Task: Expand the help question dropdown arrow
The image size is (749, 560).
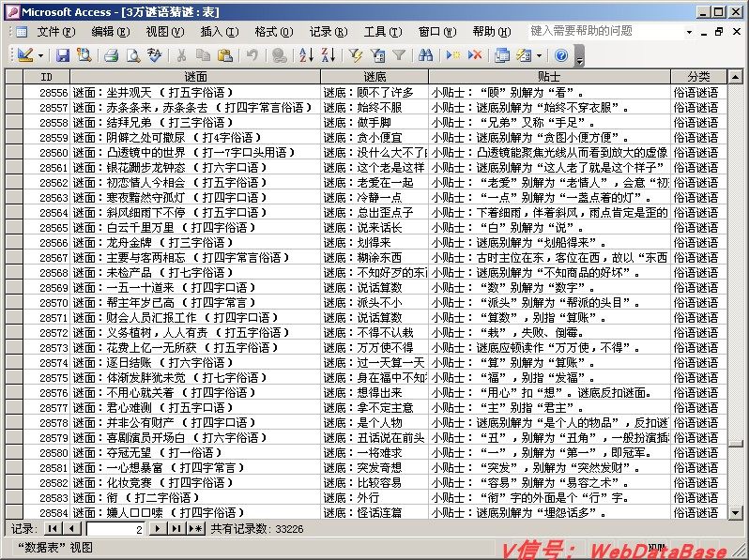Action: click(x=689, y=32)
